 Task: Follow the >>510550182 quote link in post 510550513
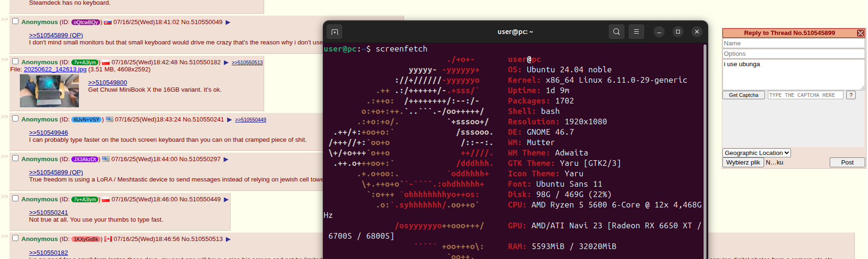[48, 253]
